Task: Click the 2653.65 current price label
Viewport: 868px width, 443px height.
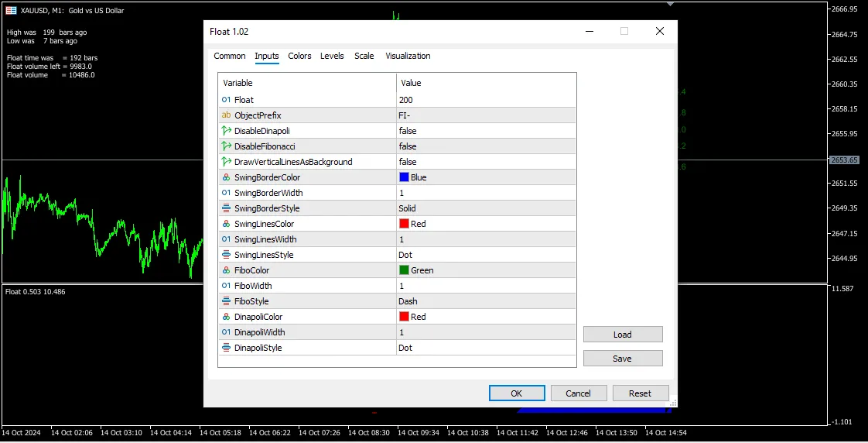Action: (844, 160)
